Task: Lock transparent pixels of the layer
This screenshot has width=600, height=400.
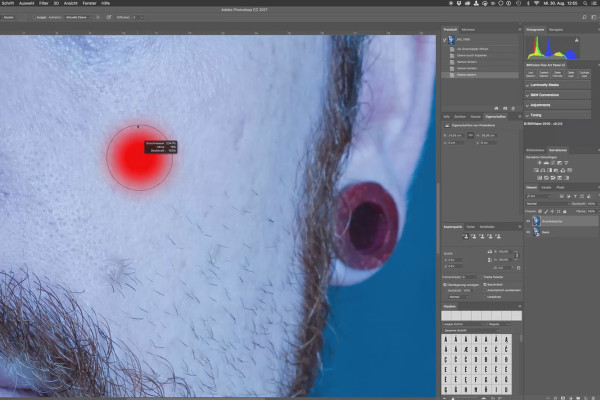Action: click(540, 211)
